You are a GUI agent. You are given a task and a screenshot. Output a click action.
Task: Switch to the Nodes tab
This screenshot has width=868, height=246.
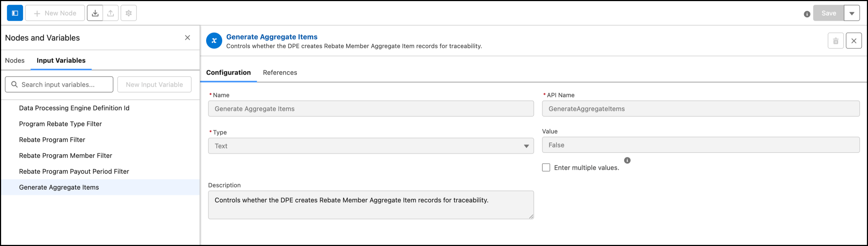[x=14, y=60]
